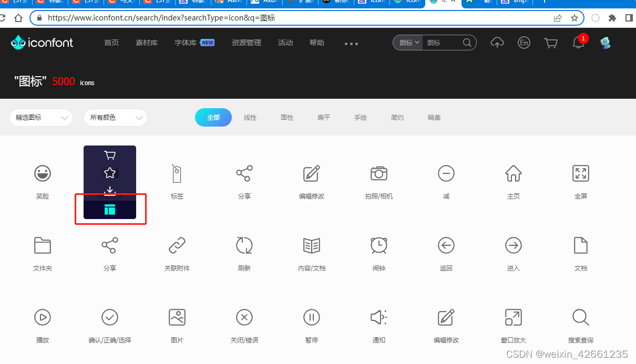Viewport: 636px width, 364px height.
Task: Open notifications via the bell icon
Action: [x=578, y=43]
